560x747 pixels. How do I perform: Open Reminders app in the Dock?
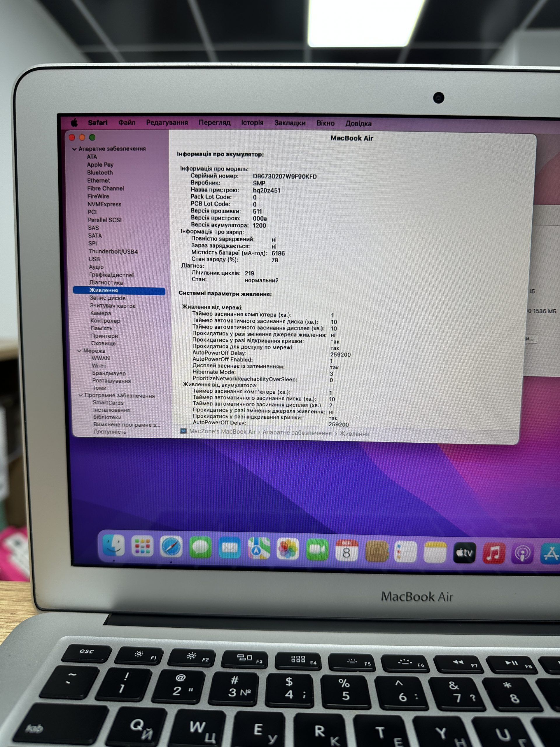pyautogui.click(x=405, y=551)
